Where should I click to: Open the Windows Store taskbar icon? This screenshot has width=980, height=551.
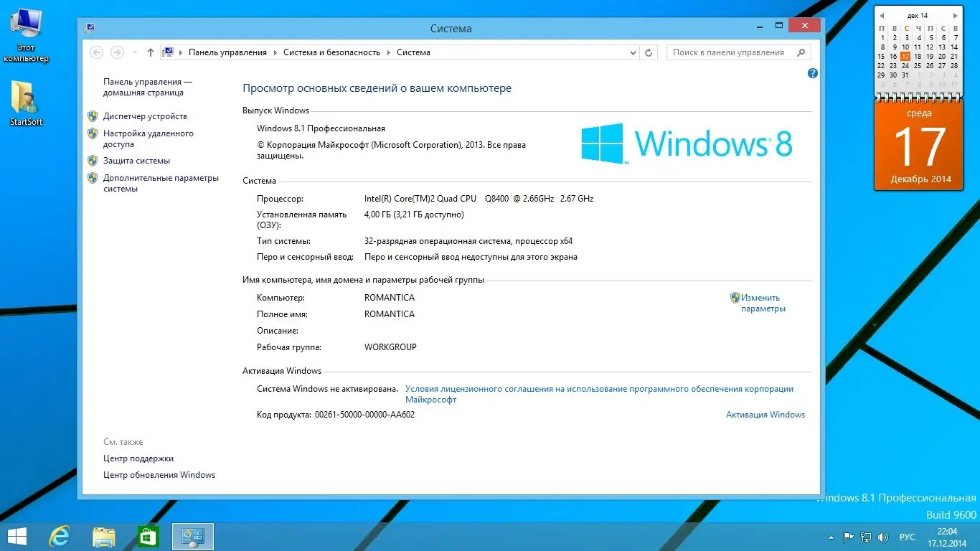[149, 537]
